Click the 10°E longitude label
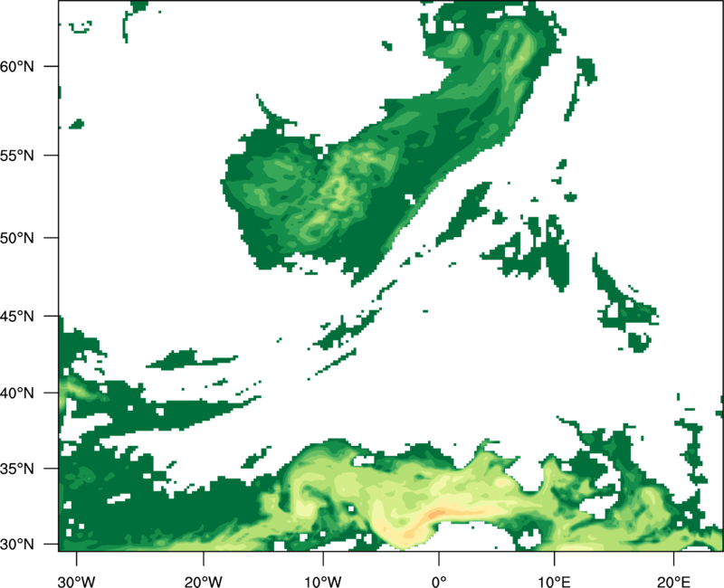724x588 pixels. (554, 582)
